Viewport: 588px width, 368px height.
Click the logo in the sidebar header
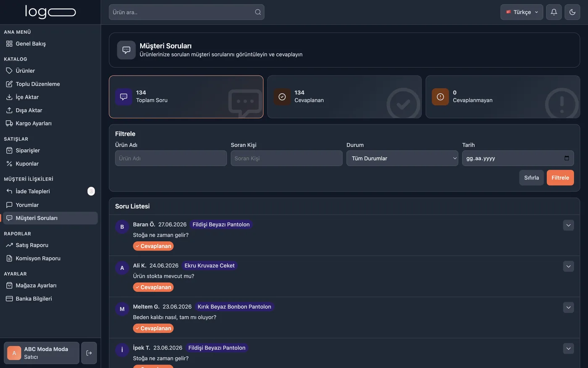tap(50, 12)
